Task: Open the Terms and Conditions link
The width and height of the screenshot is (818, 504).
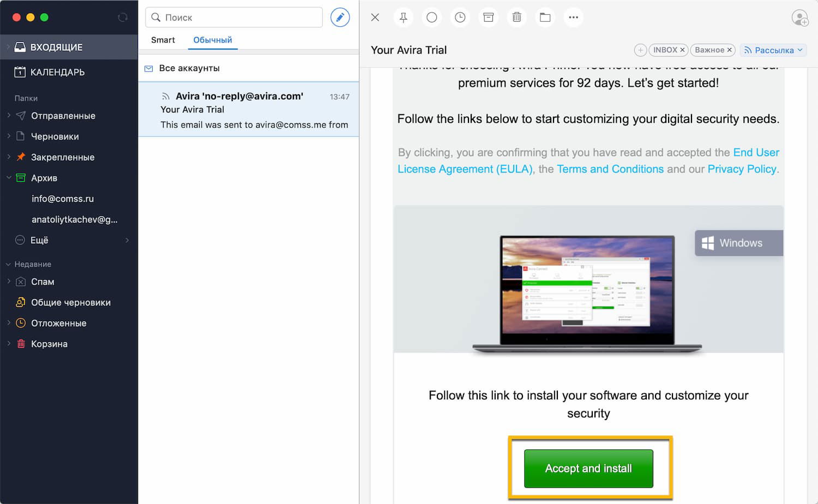Action: pyautogui.click(x=610, y=169)
